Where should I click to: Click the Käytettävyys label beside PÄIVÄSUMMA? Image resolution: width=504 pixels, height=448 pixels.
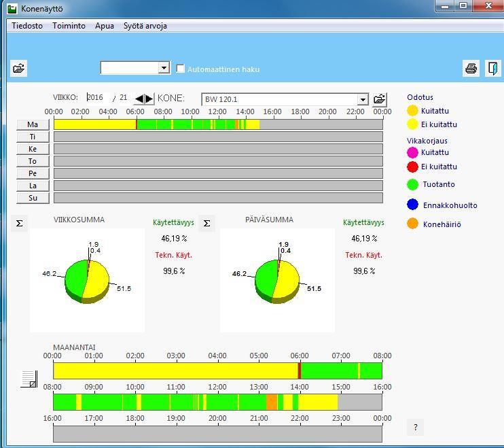coord(363,222)
